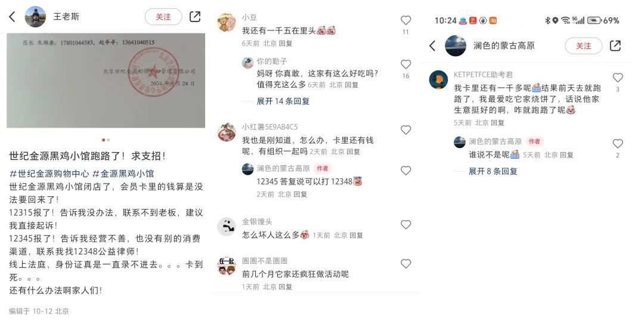644x324 pixels.
Task: Open share icon beside 澜色的蒙古高原 follow button
Action: coord(615,45)
